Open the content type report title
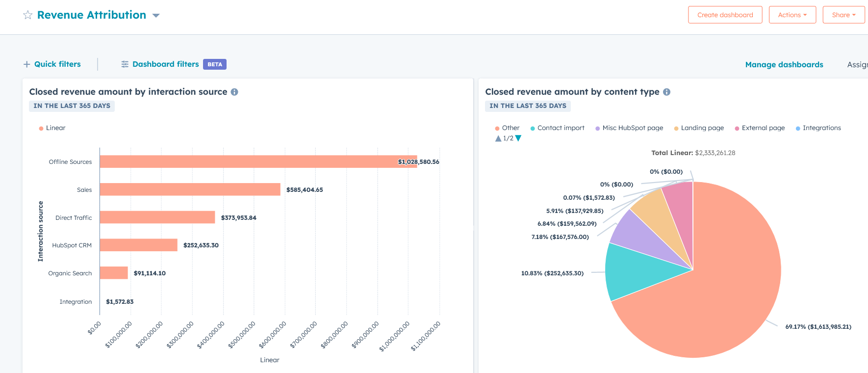Viewport: 868px width, 373px height. point(572,92)
